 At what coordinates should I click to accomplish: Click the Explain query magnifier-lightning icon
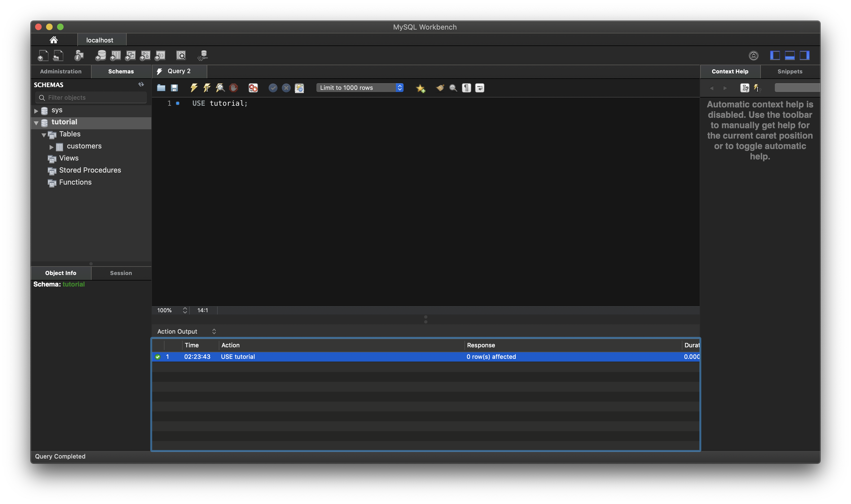click(x=220, y=88)
